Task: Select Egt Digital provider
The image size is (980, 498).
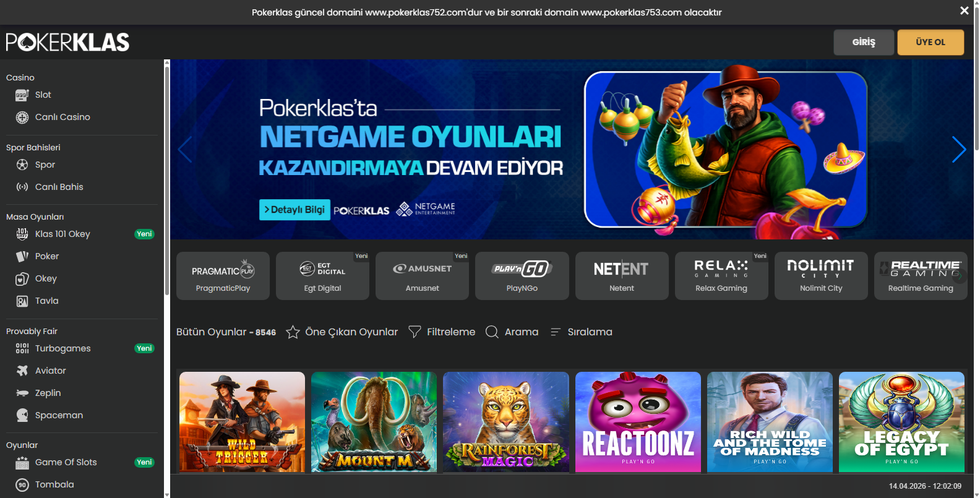Action: [x=322, y=276]
